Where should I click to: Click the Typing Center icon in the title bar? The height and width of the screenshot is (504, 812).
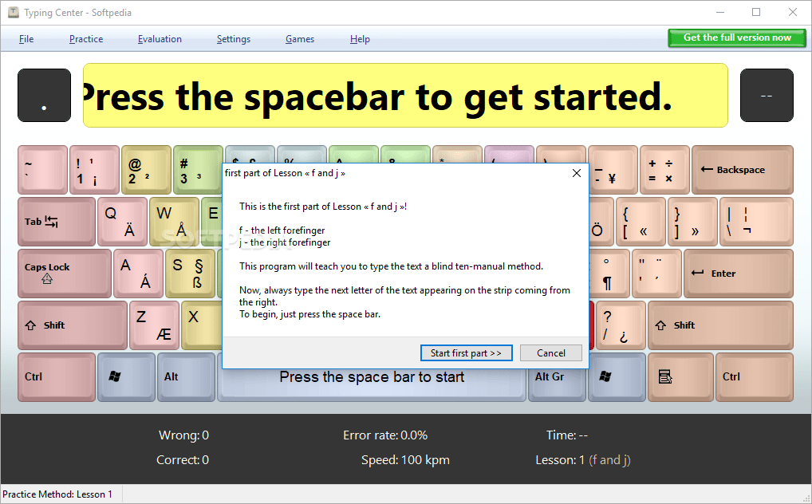pyautogui.click(x=14, y=12)
